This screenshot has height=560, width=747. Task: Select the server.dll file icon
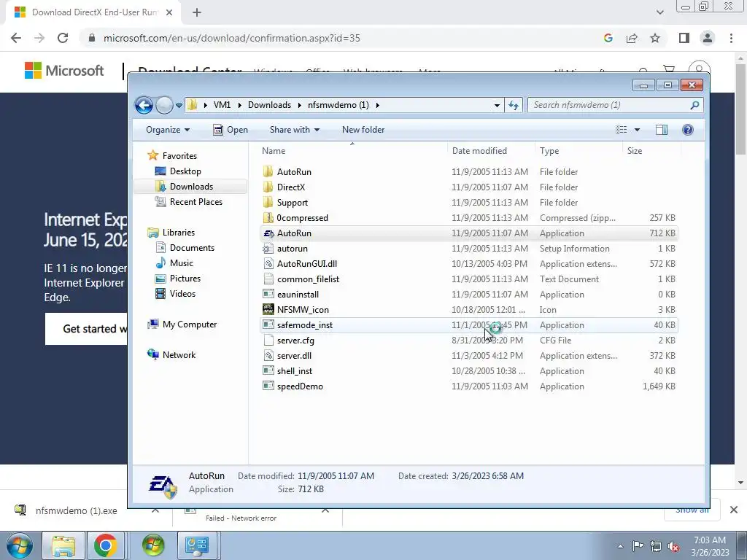pos(268,356)
